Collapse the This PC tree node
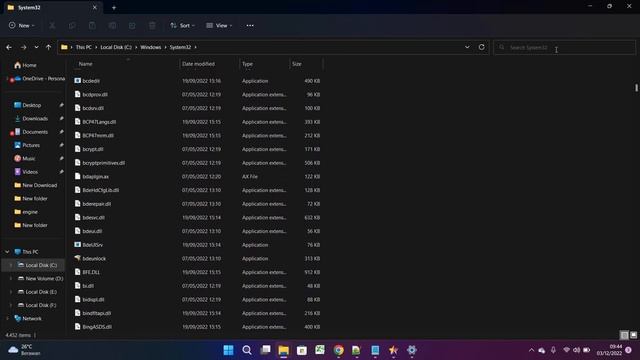This screenshot has height=360, width=640. (x=7, y=252)
